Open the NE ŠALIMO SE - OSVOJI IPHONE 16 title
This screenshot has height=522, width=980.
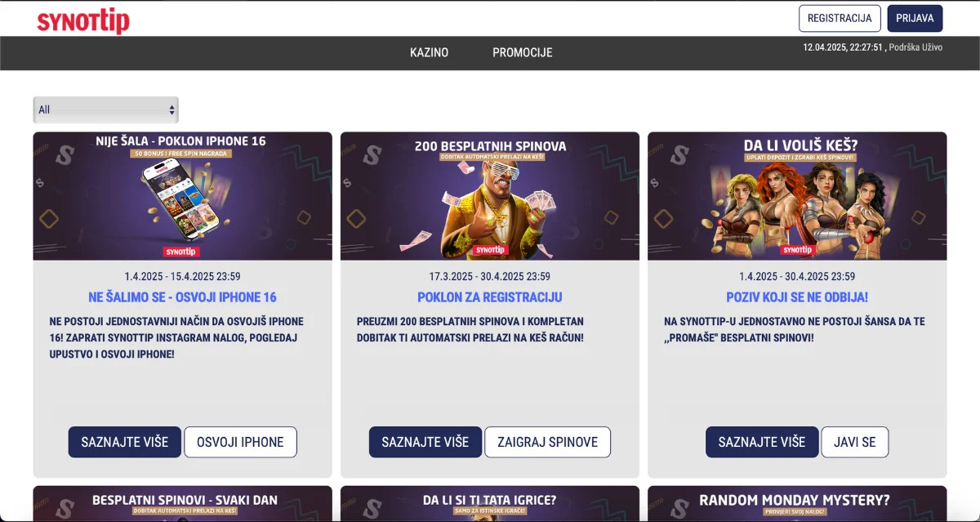[183, 297]
